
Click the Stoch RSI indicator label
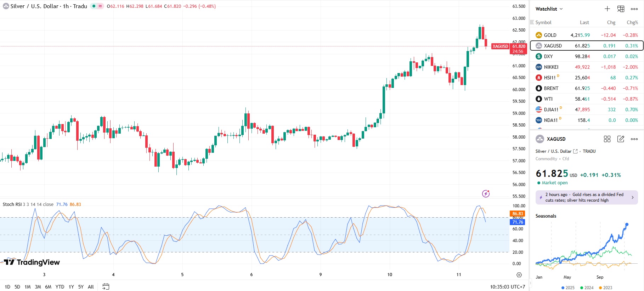point(12,205)
